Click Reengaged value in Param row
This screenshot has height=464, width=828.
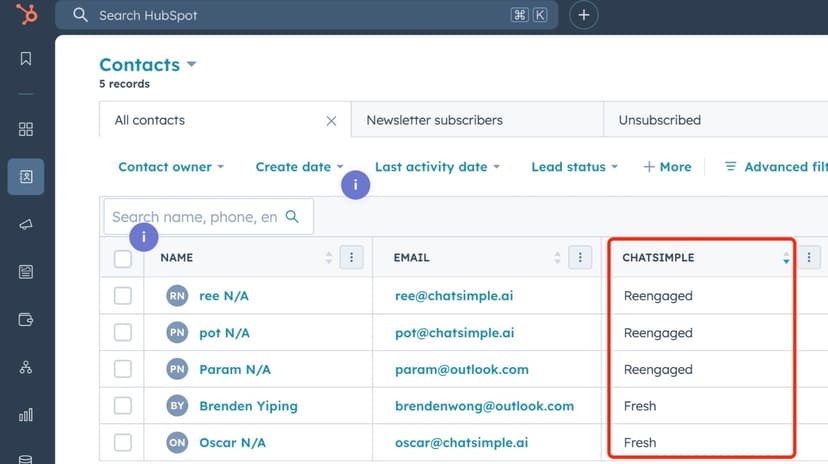tap(658, 369)
